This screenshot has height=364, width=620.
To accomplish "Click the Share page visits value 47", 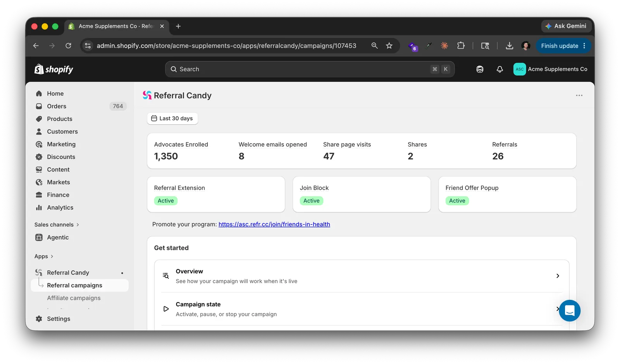I will (x=329, y=156).
